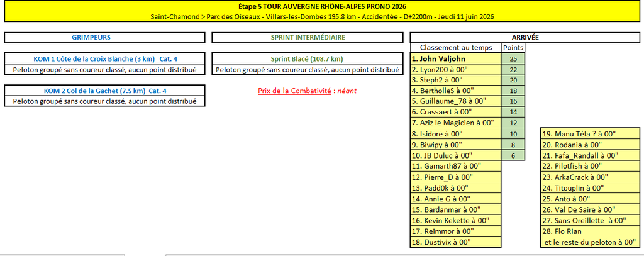Select the peloton groupé text under KOM 1
Image resolution: width=644 pixels, height=256 pixels.
(105, 69)
